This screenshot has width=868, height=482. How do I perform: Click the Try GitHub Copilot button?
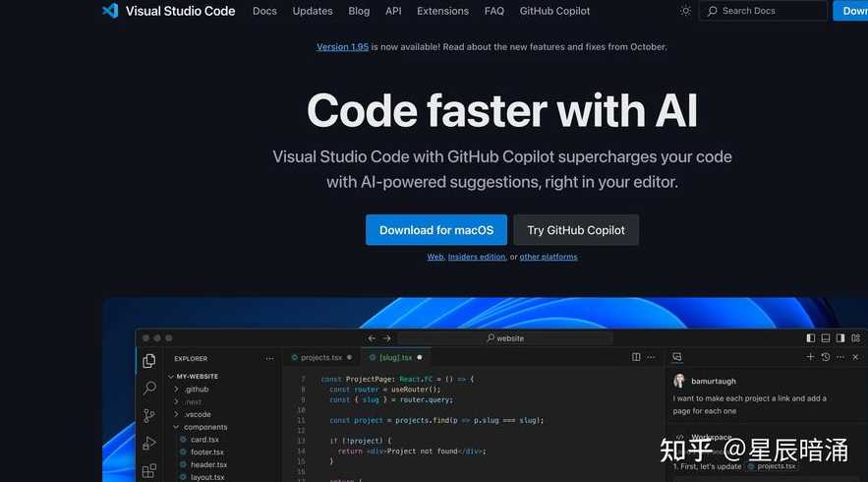pyautogui.click(x=576, y=230)
